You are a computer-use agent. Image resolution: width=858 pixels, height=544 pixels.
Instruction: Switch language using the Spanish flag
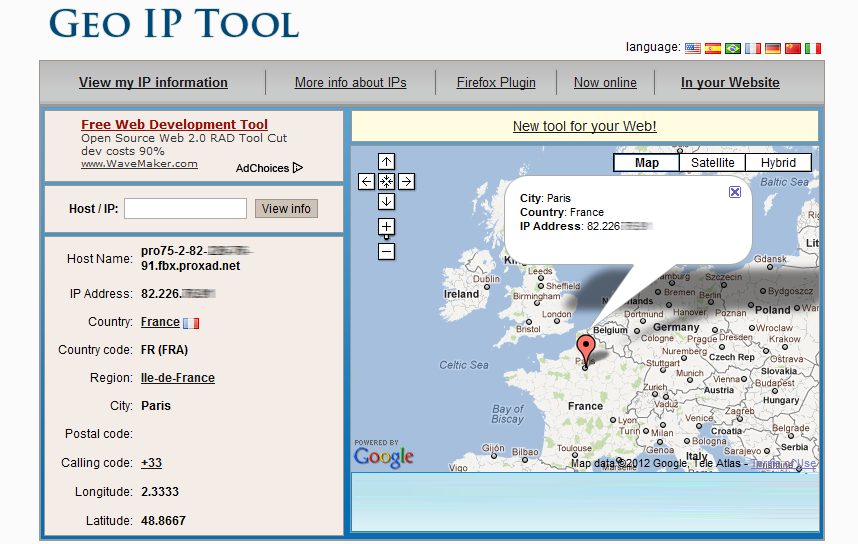[x=713, y=48]
